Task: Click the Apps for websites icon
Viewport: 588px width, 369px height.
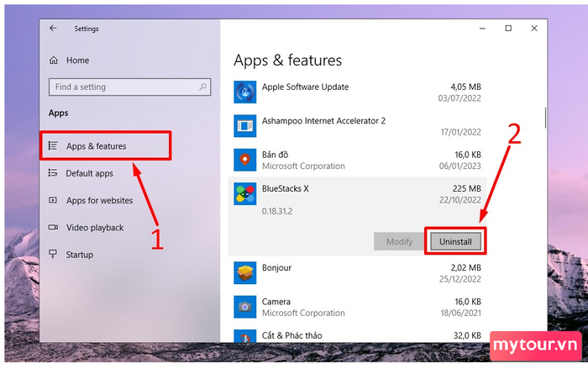Action: (53, 200)
